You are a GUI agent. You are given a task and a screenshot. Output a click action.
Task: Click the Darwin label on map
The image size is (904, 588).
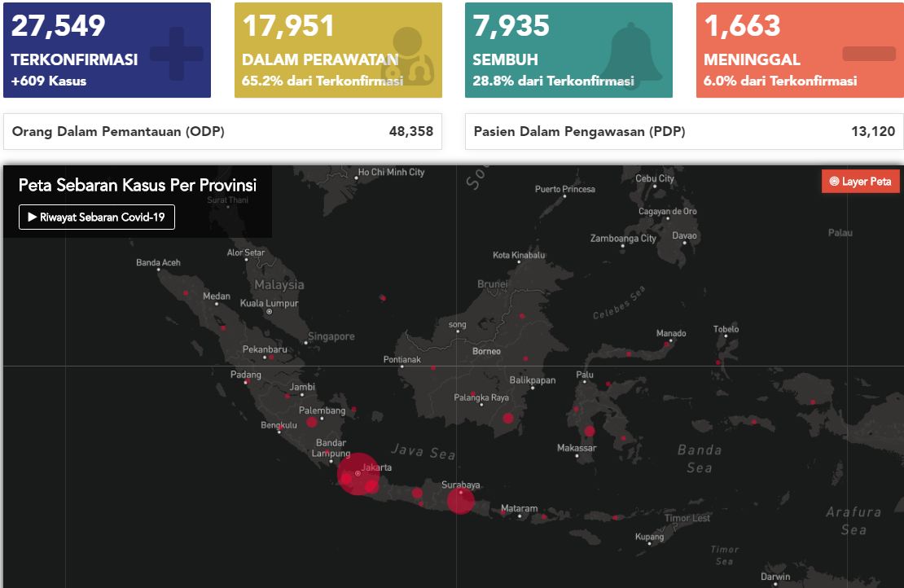pyautogui.click(x=775, y=577)
